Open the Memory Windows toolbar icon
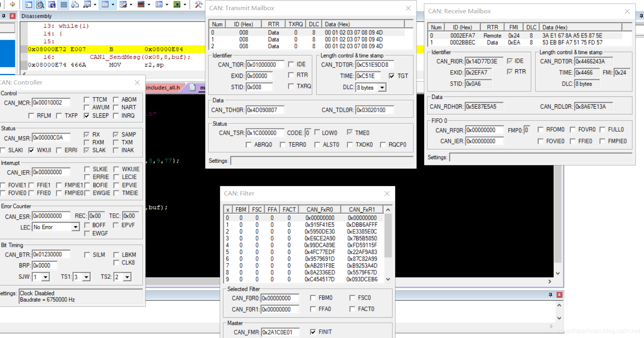 coord(105,4)
